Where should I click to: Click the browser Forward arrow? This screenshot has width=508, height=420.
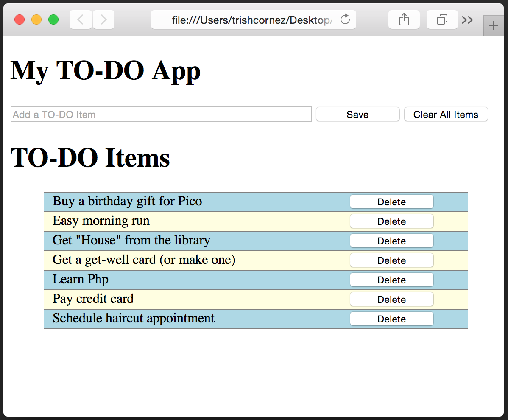(103, 20)
